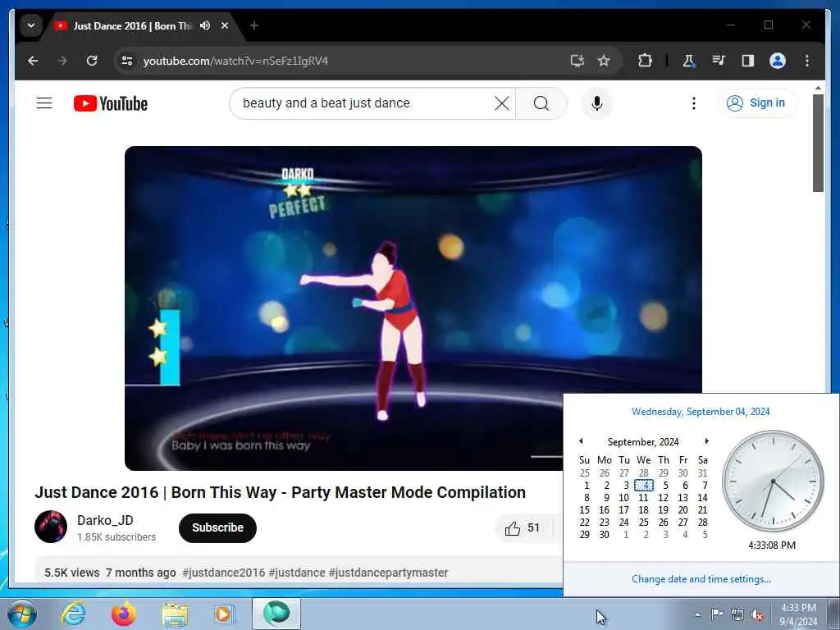This screenshot has width=840, height=630.
Task: Open Change date and time settings
Action: click(701, 579)
